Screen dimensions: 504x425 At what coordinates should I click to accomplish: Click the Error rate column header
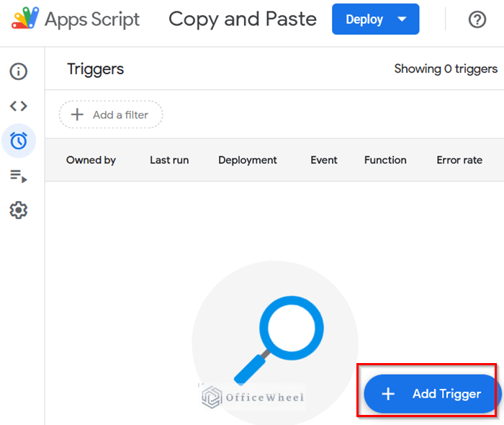tap(459, 160)
